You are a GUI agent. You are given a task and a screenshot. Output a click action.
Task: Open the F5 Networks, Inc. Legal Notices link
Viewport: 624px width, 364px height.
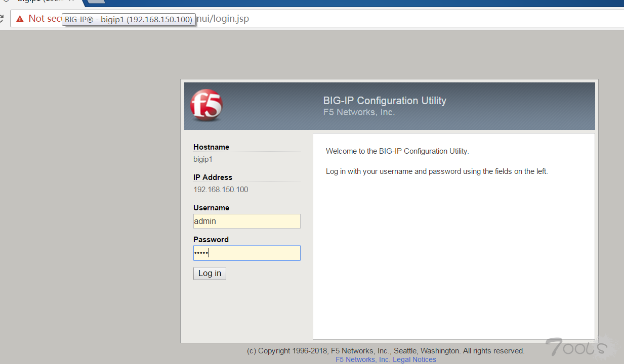tap(386, 359)
